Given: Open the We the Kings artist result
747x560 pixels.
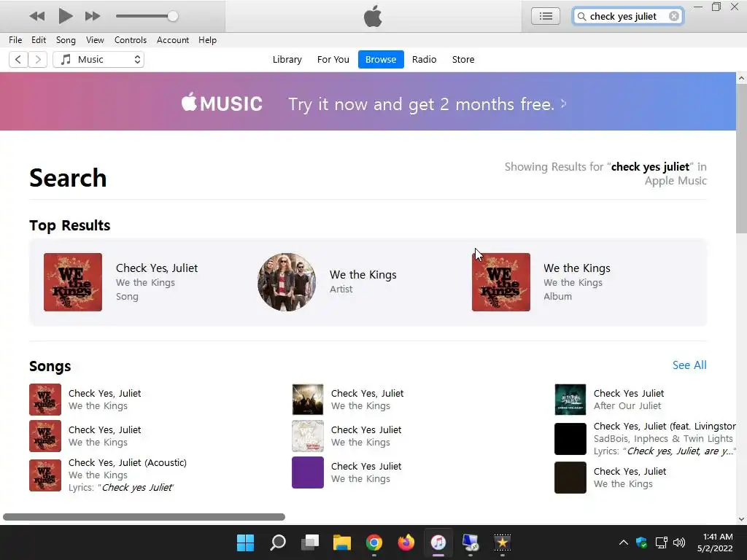Looking at the screenshot, I should click(x=363, y=275).
